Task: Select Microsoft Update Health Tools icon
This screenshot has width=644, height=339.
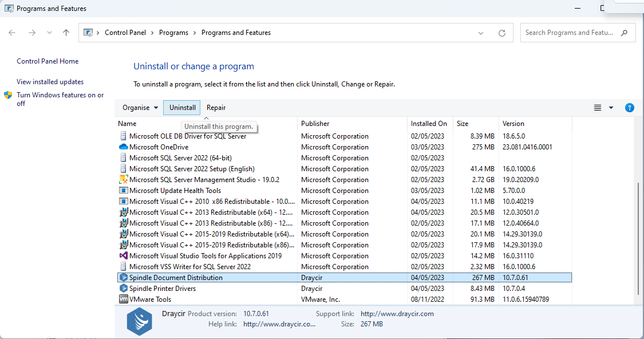Action: 123,191
